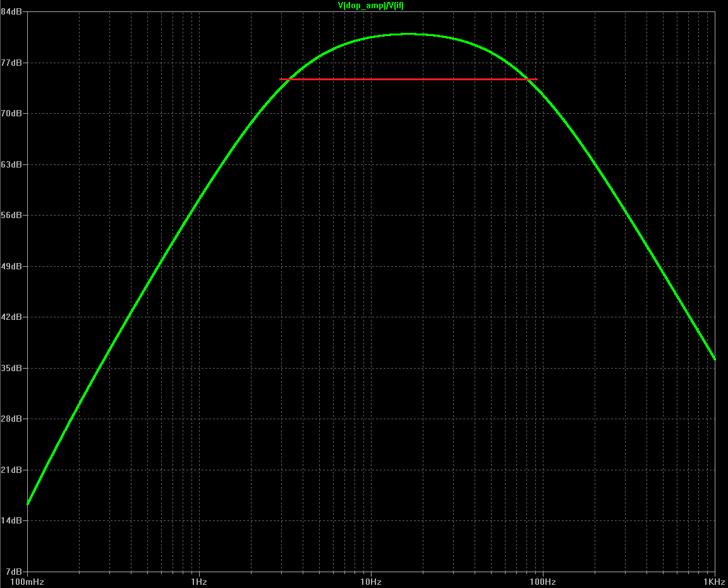Click the 28dB axis label
728x588 pixels.
(x=11, y=419)
